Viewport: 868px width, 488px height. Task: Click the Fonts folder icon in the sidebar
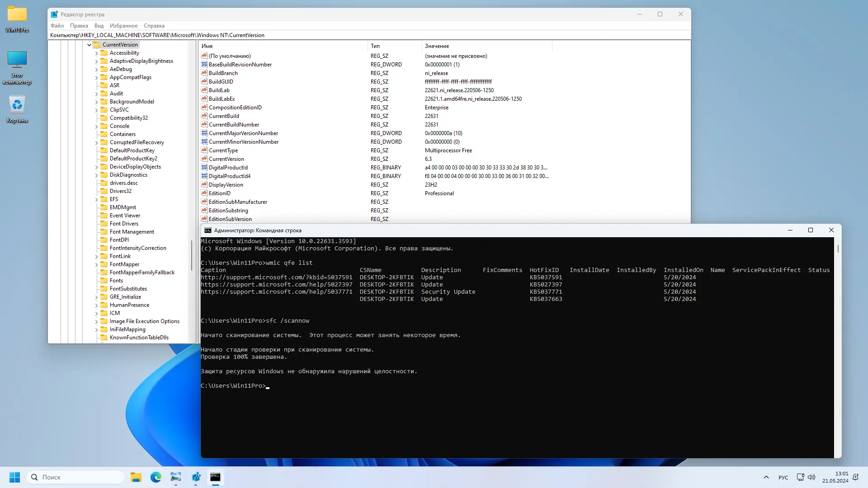tap(104, 280)
